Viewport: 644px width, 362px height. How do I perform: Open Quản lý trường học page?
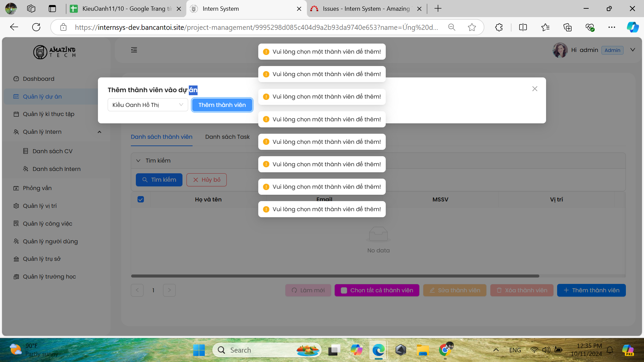(x=49, y=277)
